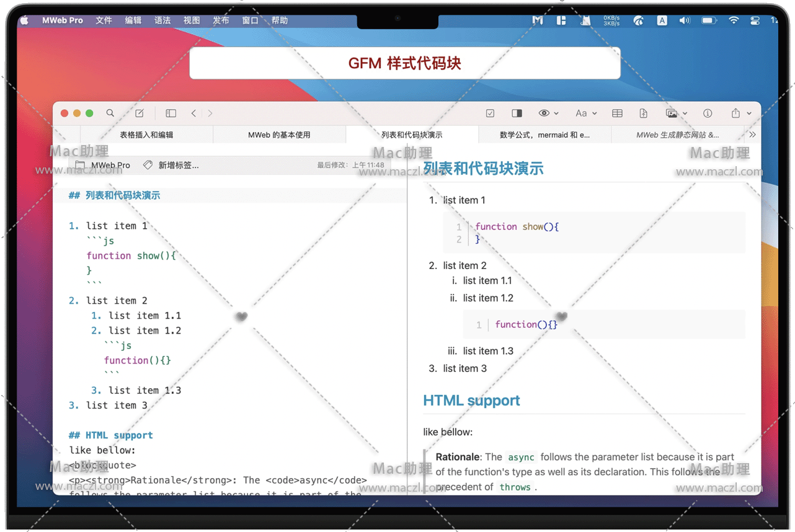
Task: Toggle the sidebar panel icon
Action: 171,113
